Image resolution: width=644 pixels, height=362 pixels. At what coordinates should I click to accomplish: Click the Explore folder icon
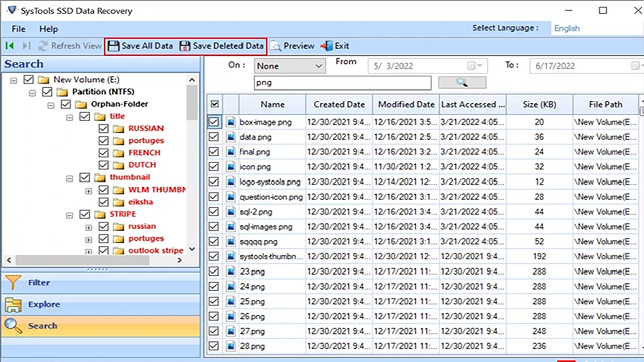point(13,304)
